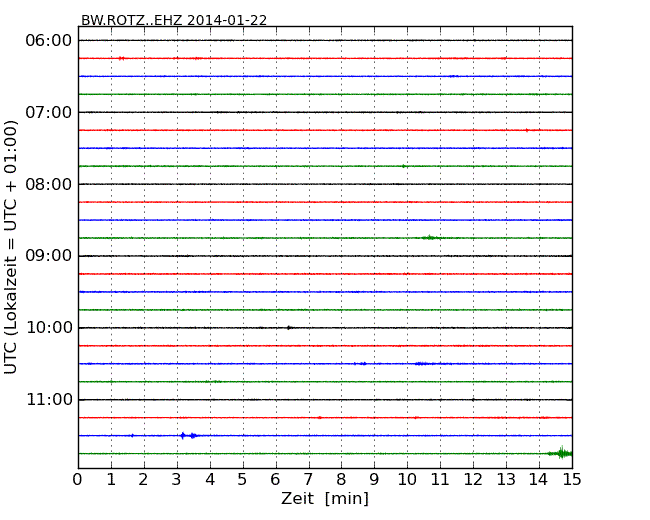650x520 pixels.
Task: Click x-axis tick label 3
Action: (177, 480)
